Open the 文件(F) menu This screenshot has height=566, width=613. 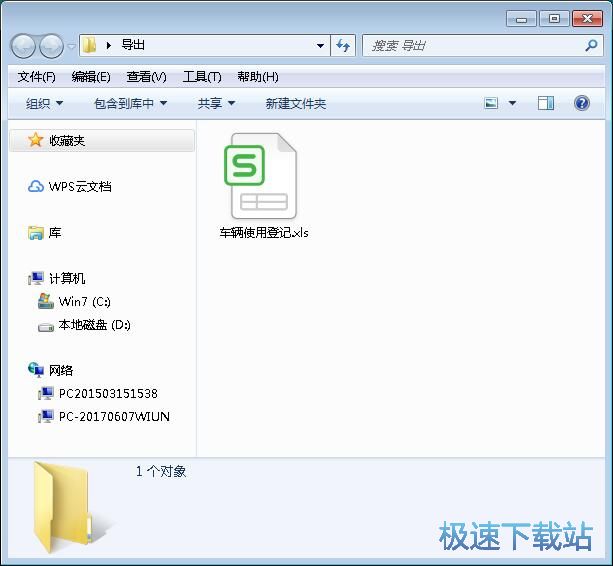(36, 77)
